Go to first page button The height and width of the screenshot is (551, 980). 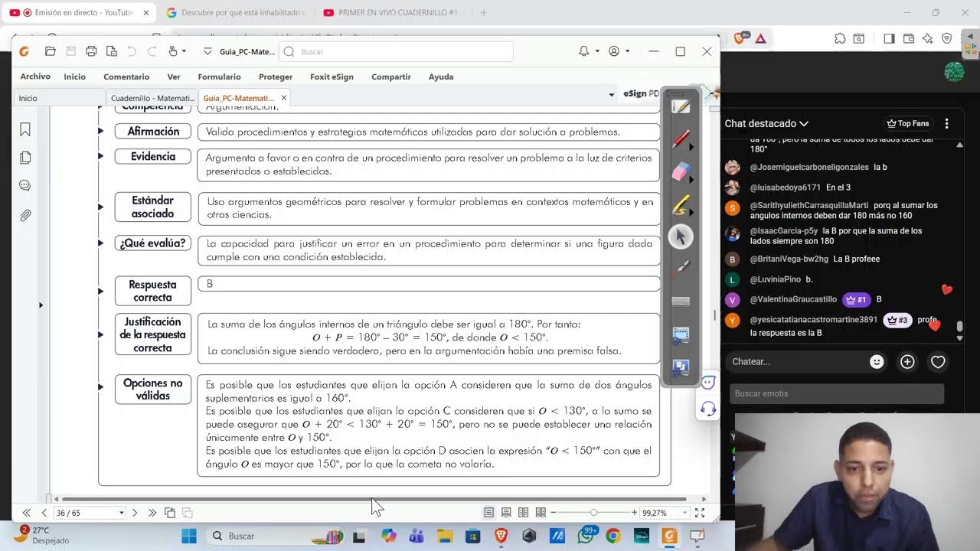point(27,513)
